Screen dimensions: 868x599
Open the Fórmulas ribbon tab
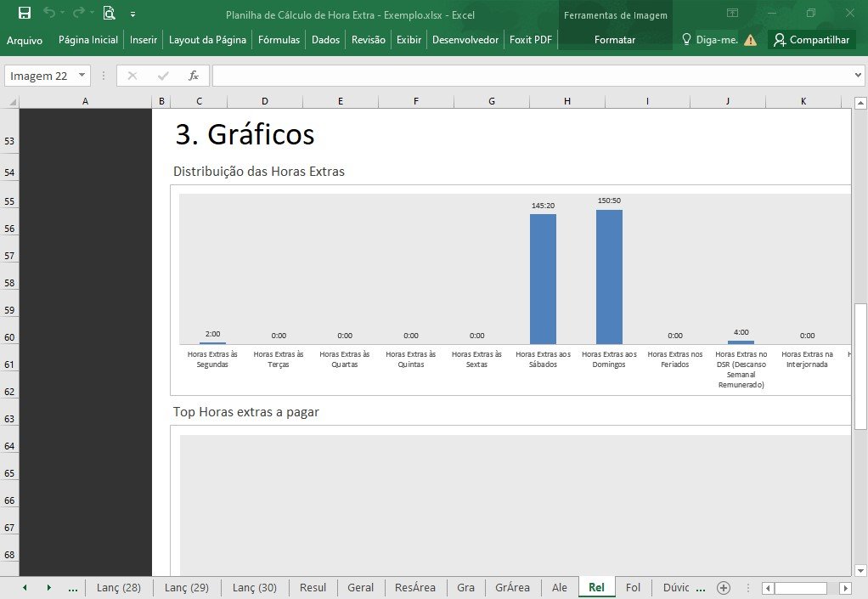tap(279, 40)
